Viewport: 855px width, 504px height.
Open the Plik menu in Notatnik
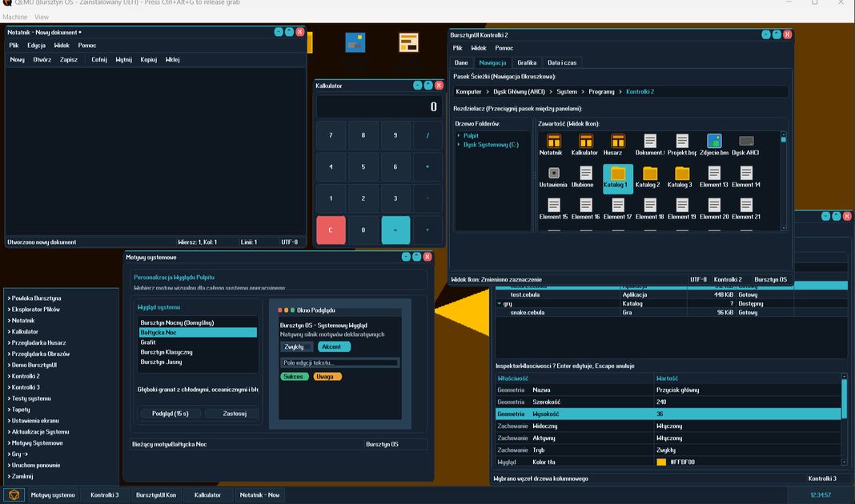pyautogui.click(x=14, y=46)
